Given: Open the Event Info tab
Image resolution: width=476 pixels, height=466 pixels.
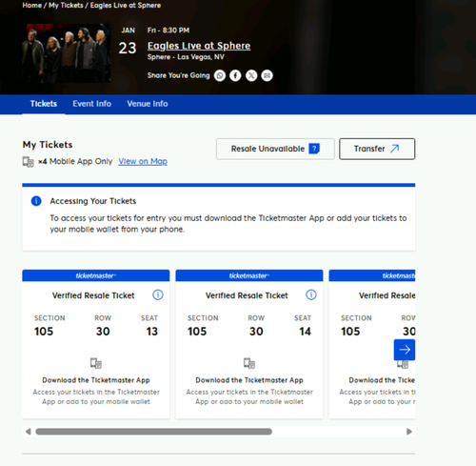Looking at the screenshot, I should 91,104.
